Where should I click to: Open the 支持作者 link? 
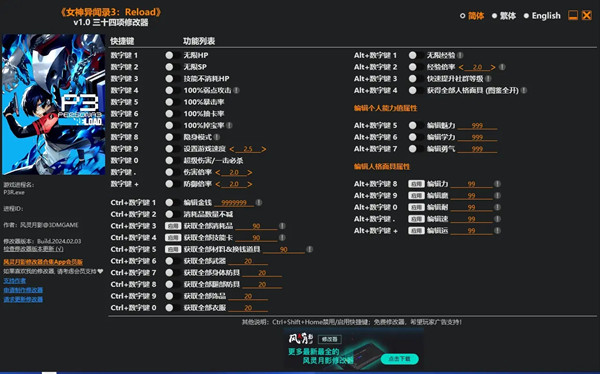[15, 281]
